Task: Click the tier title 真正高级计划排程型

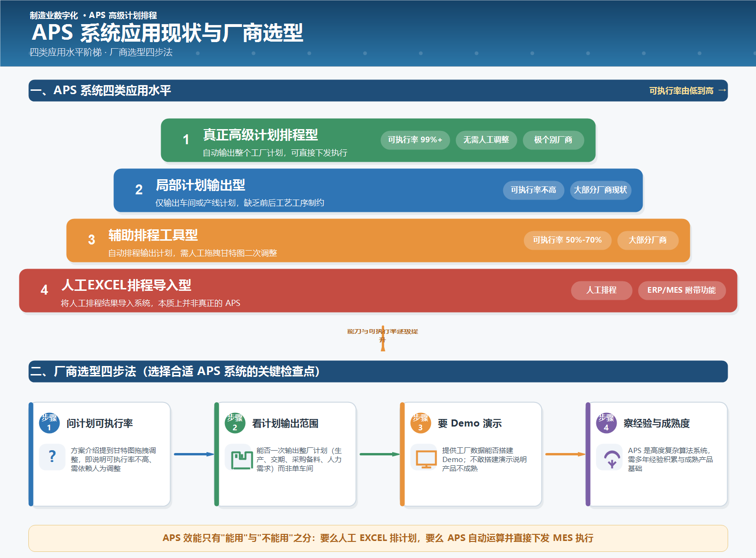Action: coord(260,135)
